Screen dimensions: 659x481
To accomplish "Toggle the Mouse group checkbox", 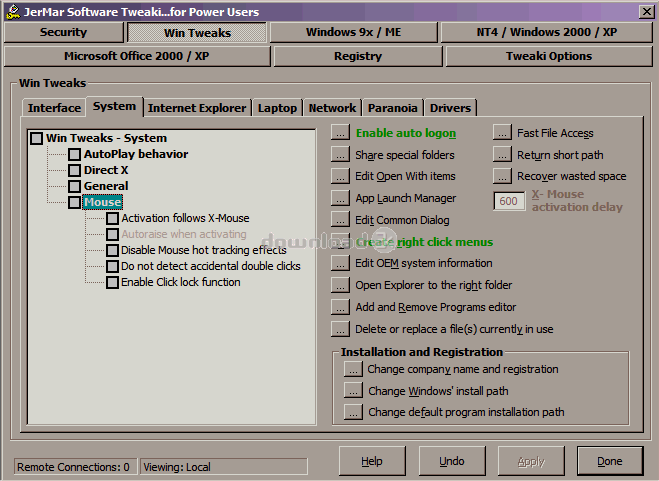I will pos(74,202).
